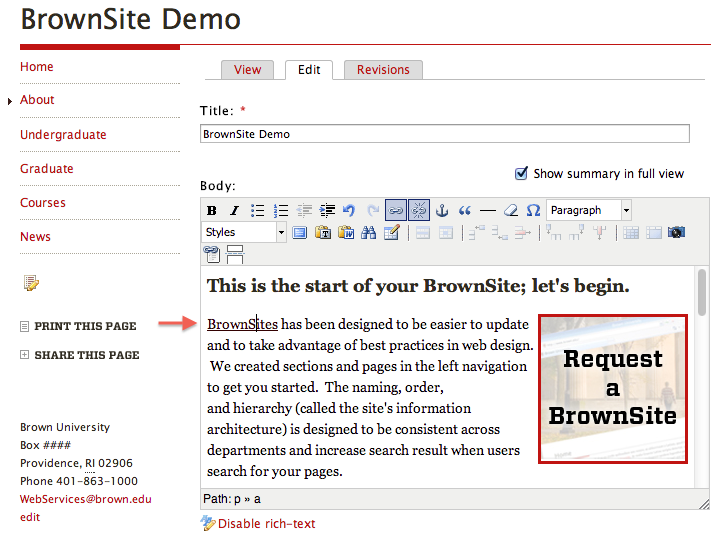The width and height of the screenshot is (721, 533).
Task: Click Print This Page
Action: [86, 326]
